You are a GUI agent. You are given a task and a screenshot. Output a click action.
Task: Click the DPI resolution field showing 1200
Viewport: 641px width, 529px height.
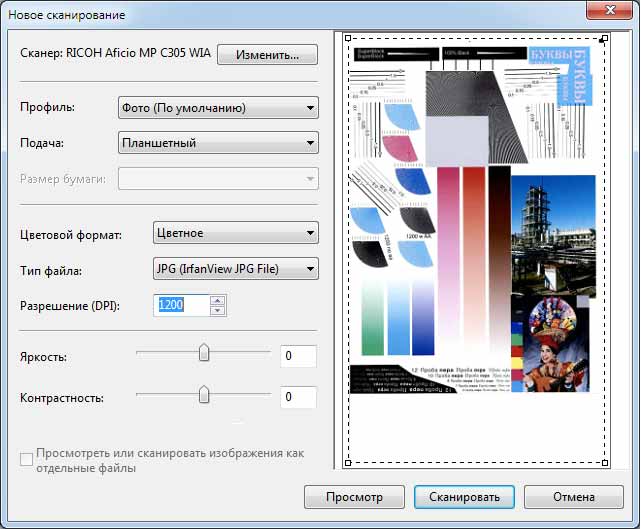[x=182, y=305]
